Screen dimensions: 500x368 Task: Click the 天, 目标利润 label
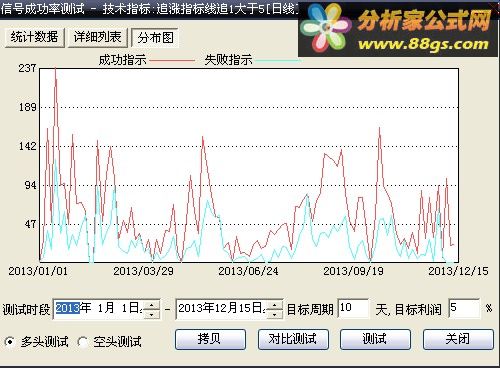point(409,310)
